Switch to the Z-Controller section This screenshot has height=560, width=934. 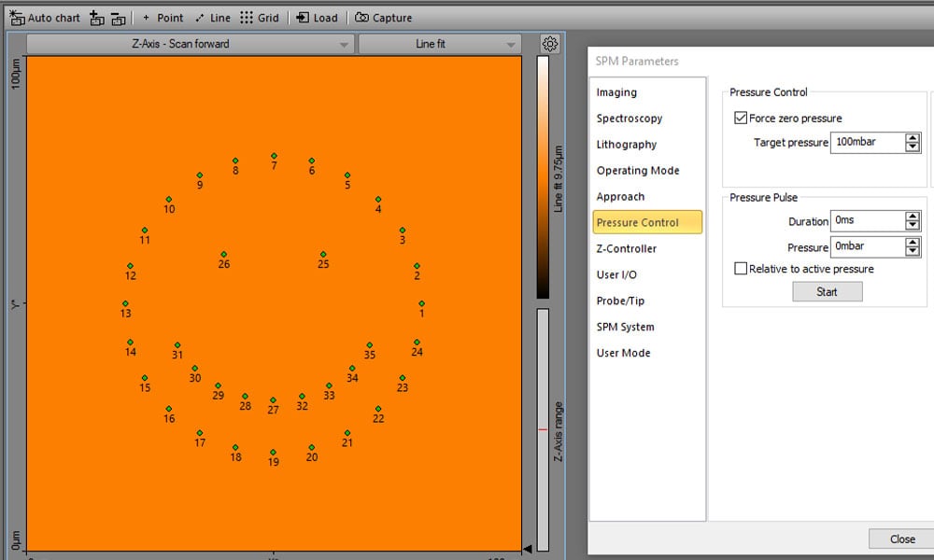point(627,248)
